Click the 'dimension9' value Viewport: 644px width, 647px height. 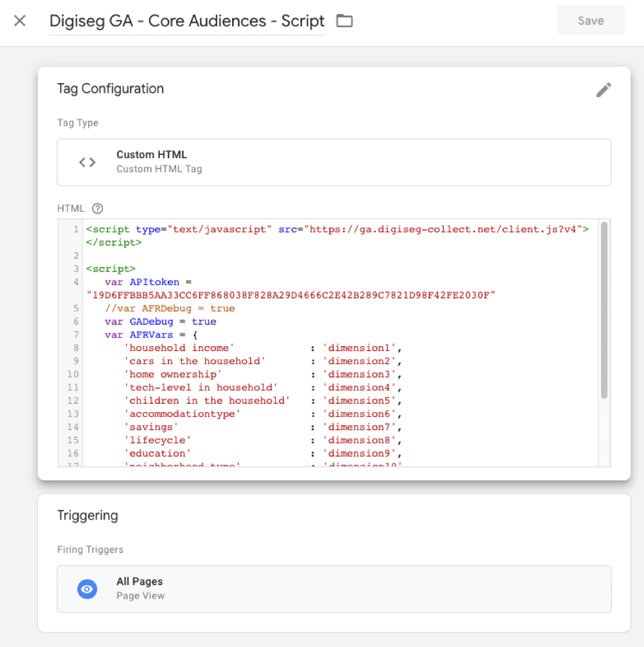[359, 454]
